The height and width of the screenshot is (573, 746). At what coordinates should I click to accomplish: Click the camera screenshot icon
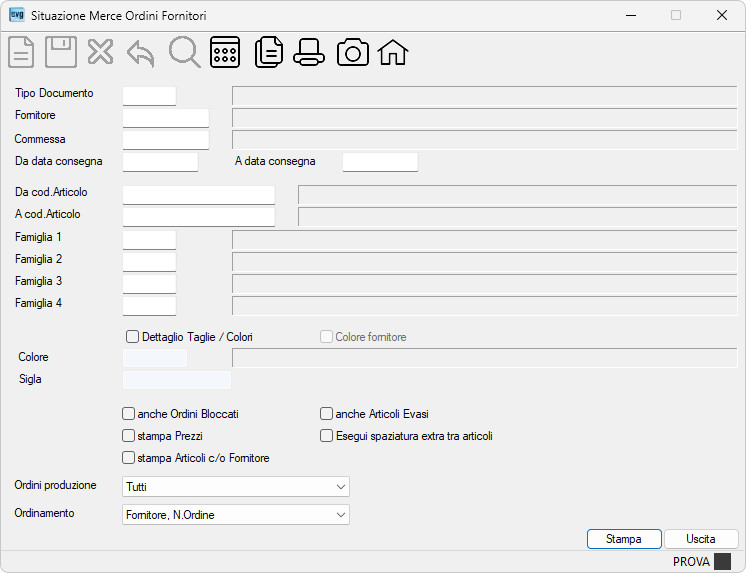[x=353, y=52]
